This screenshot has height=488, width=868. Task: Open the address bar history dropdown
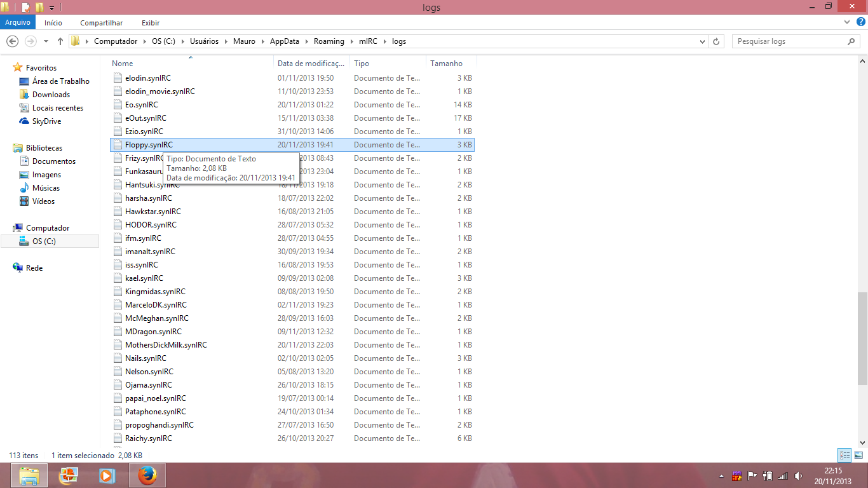pyautogui.click(x=702, y=41)
